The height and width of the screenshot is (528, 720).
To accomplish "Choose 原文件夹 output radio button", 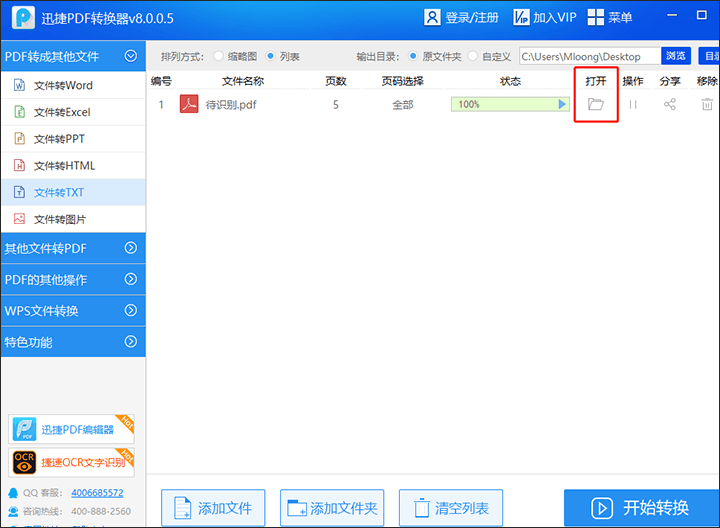I will (x=413, y=56).
